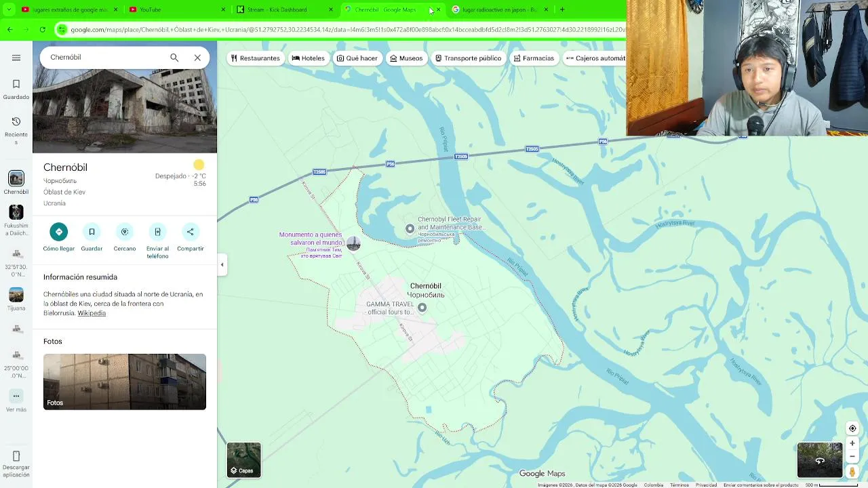The height and width of the screenshot is (488, 868).
Task: Click the GAMMA TRAVEL map pin
Action: tap(422, 308)
